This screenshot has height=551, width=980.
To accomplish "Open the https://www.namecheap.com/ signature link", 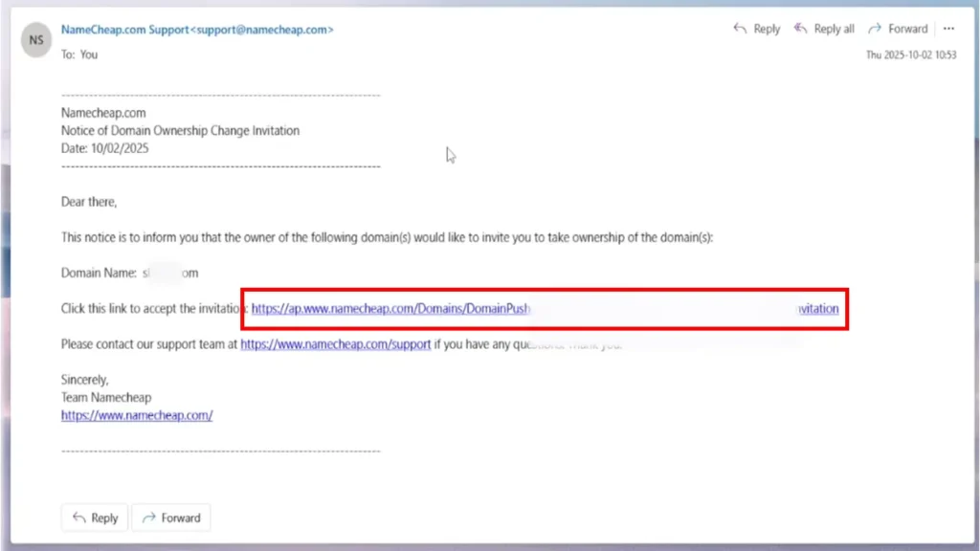I will (137, 415).
